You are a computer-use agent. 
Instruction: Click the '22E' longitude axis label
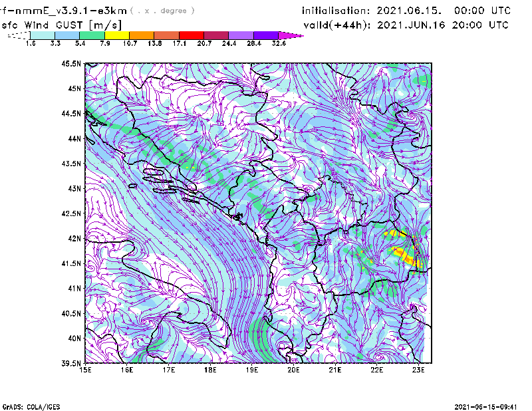376,370
